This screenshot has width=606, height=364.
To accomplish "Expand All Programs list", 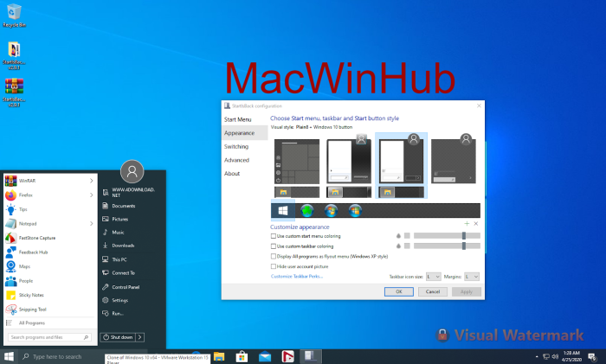I will point(49,323).
